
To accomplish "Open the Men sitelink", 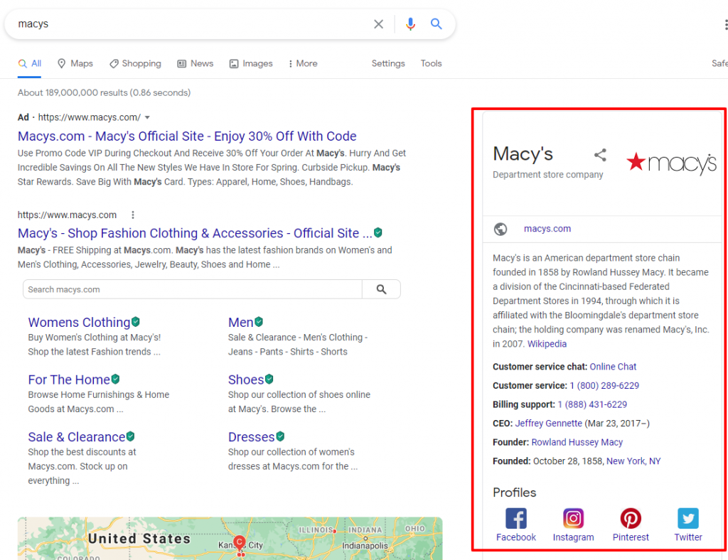I will (x=240, y=323).
